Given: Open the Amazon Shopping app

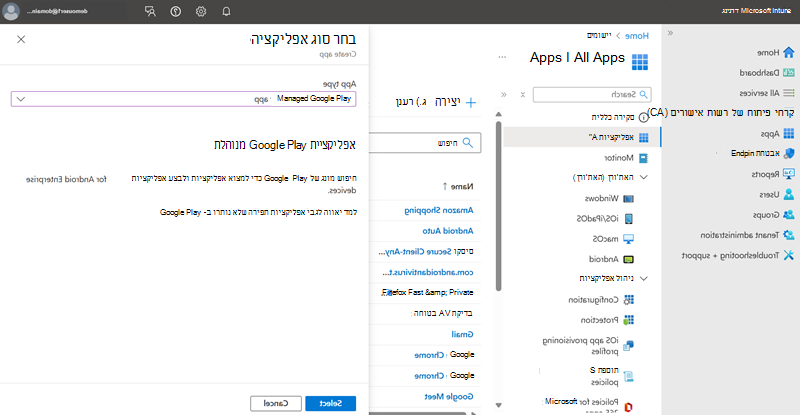Looking at the screenshot, I should tap(439, 210).
